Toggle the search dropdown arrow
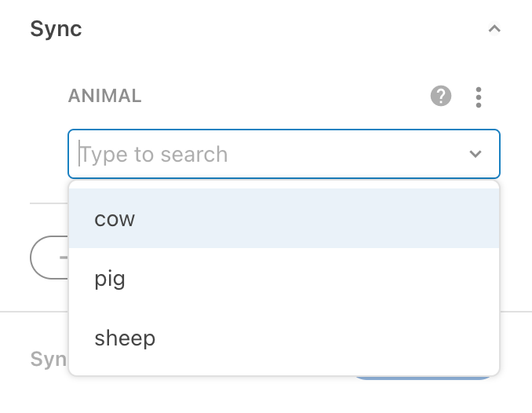 click(476, 154)
